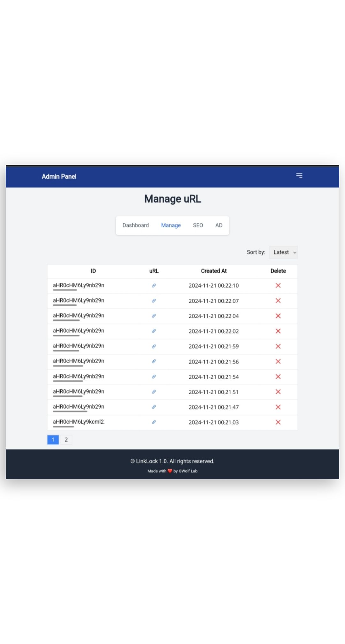Click the Admin Panel title link
The height and width of the screenshot is (644, 345).
[59, 176]
